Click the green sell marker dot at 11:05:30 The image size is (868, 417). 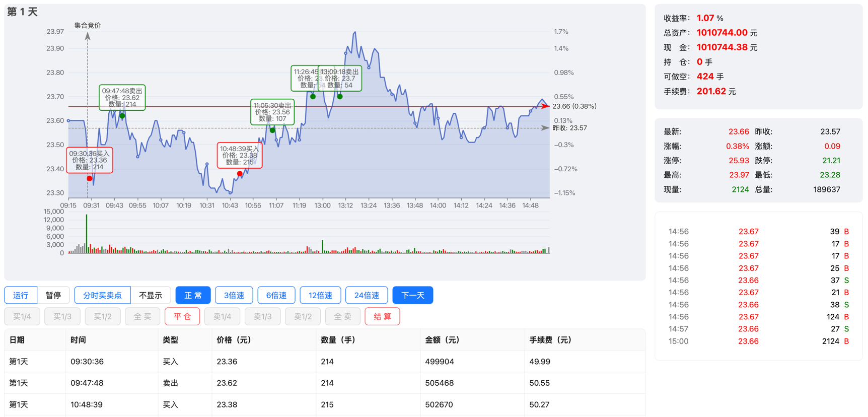click(x=272, y=130)
